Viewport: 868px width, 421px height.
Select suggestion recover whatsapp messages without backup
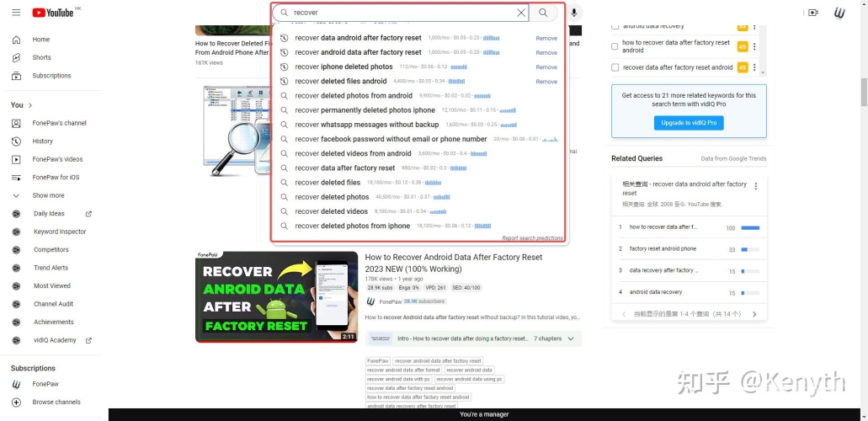(366, 125)
